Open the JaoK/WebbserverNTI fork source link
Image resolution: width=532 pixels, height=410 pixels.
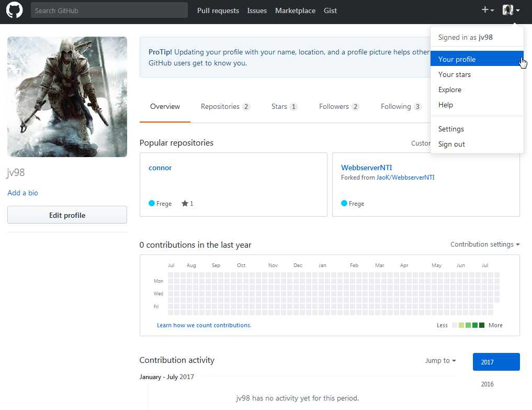coord(405,178)
